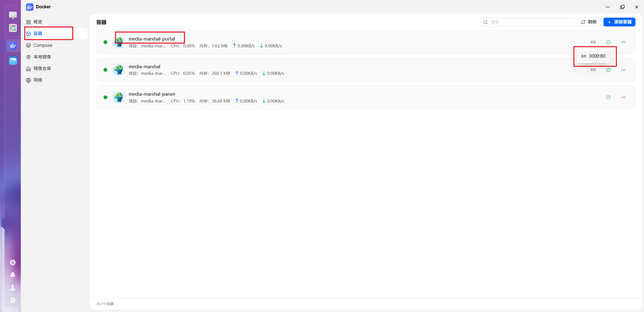644x312 pixels.
Task: Click the 38.68 MB memory value
Action: coord(221,101)
